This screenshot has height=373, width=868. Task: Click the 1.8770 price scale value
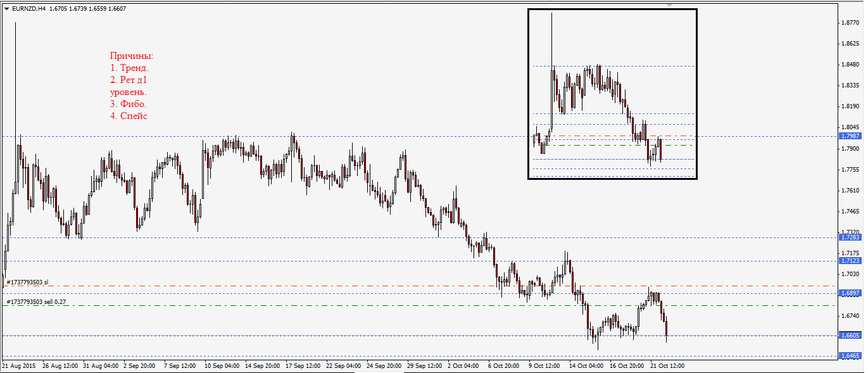(x=849, y=23)
